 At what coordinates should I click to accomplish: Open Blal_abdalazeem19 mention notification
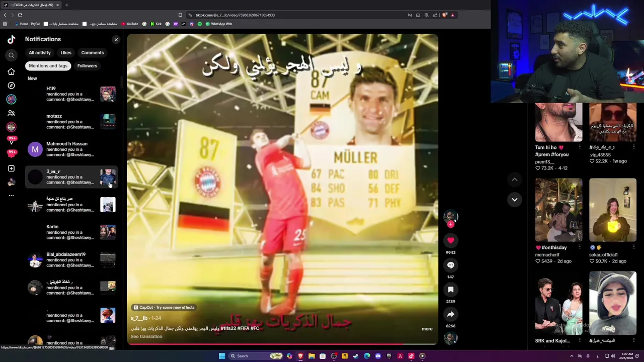[71, 260]
